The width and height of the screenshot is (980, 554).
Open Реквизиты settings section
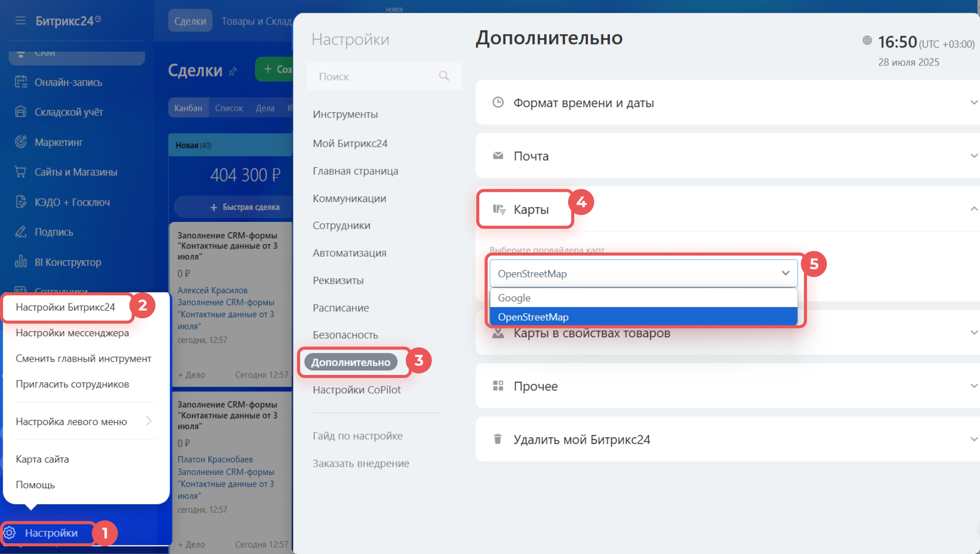tap(338, 281)
